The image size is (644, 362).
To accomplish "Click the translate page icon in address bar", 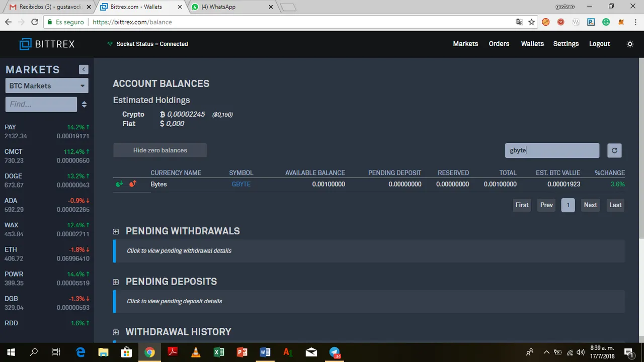I will pos(520,22).
